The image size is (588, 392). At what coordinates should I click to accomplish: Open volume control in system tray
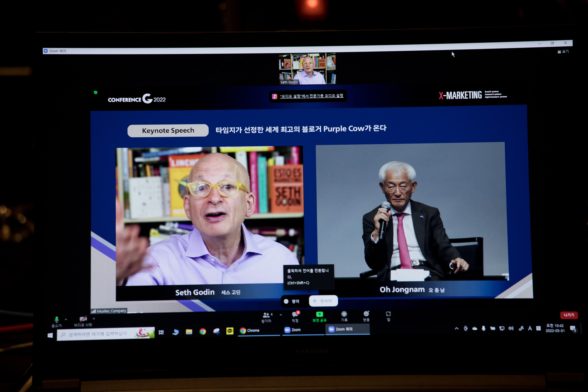pyautogui.click(x=511, y=328)
